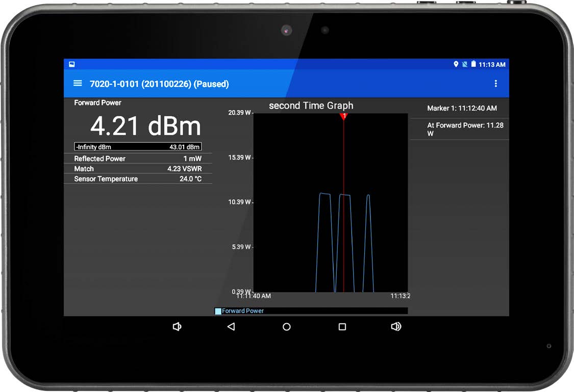Tap the screenshot notification icon
The image size is (574, 392).
[72, 64]
